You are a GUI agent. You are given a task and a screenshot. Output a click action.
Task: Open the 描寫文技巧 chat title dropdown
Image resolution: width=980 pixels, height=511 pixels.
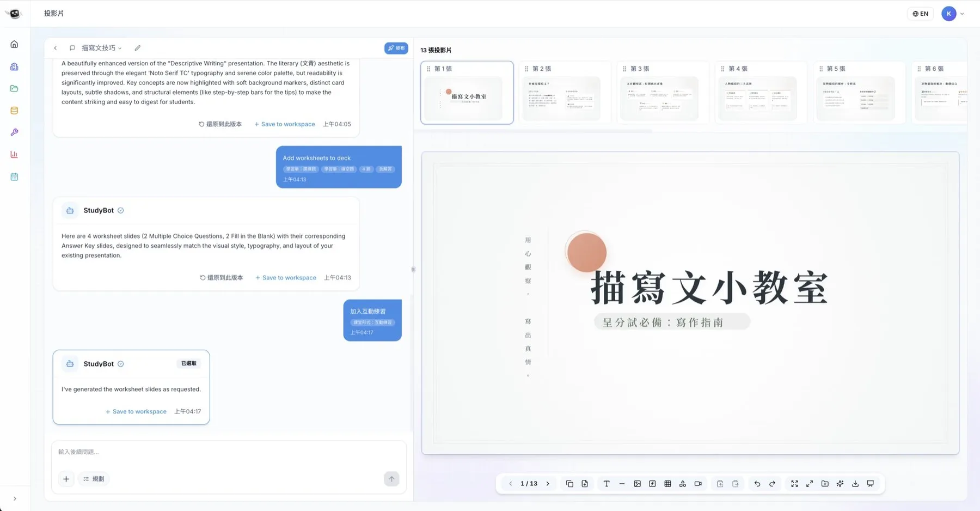(102, 48)
